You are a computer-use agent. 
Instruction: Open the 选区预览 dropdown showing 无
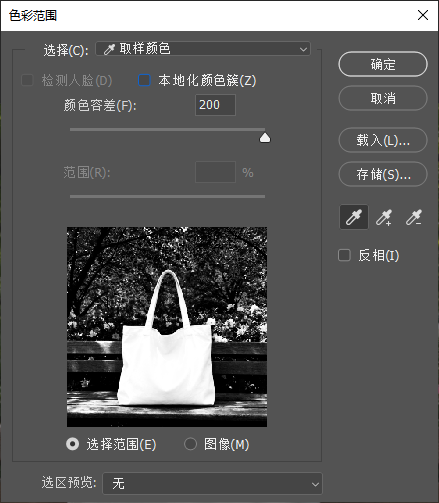click(212, 483)
